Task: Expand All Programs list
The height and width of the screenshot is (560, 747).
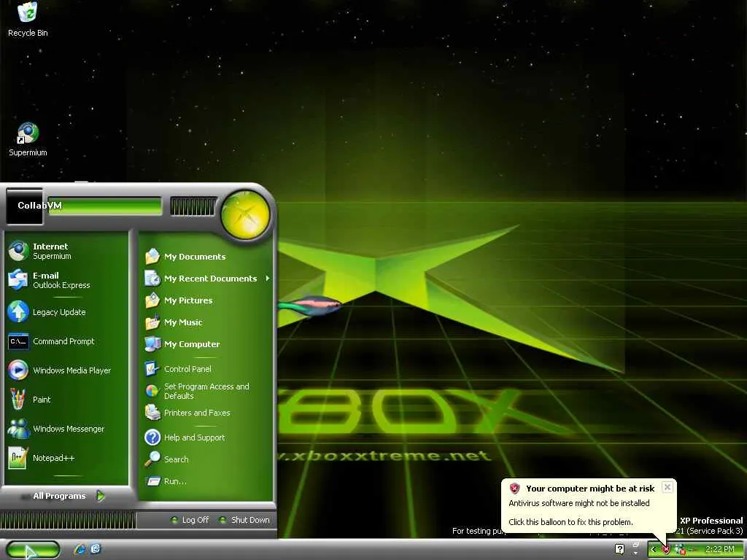Action: 66,496
